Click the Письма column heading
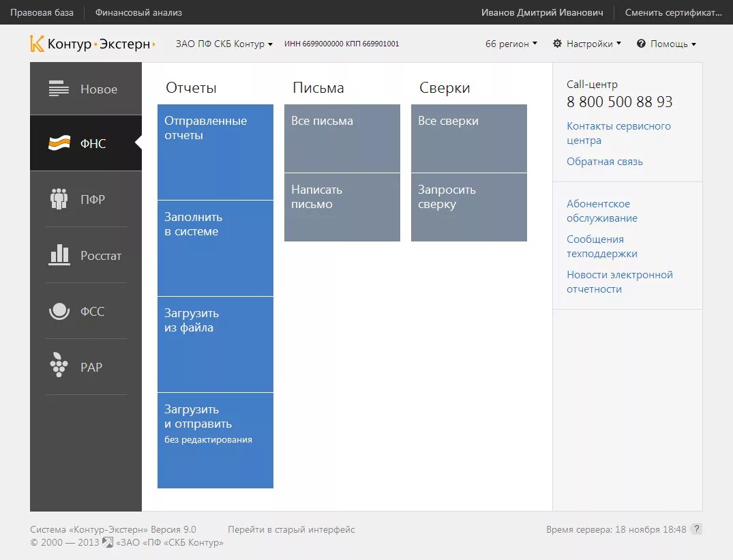This screenshot has height=560, width=733. click(x=318, y=88)
